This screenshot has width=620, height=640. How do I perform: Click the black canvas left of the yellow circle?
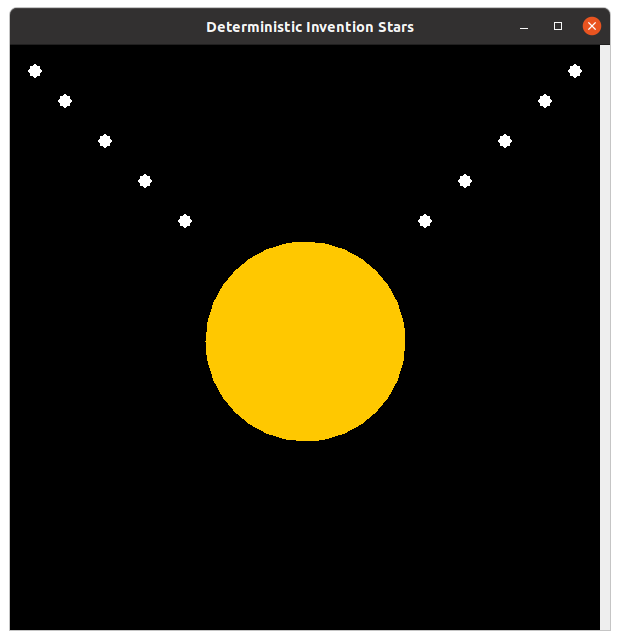click(100, 341)
